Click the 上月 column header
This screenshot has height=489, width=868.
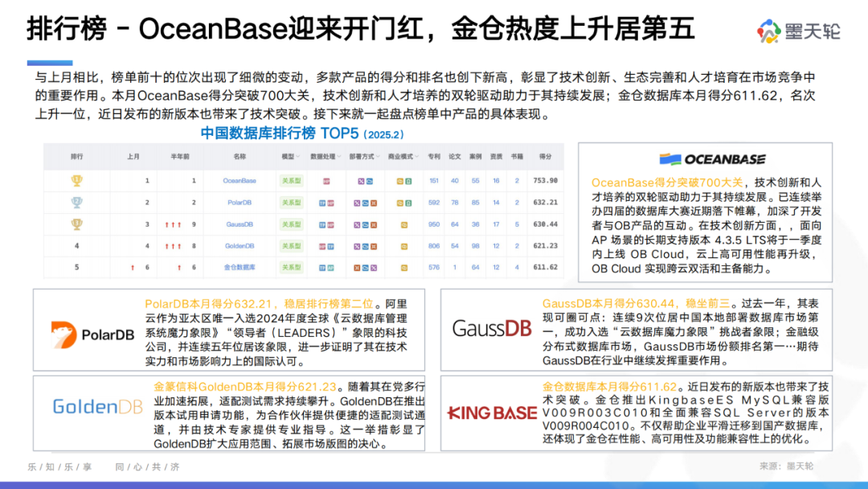click(133, 157)
